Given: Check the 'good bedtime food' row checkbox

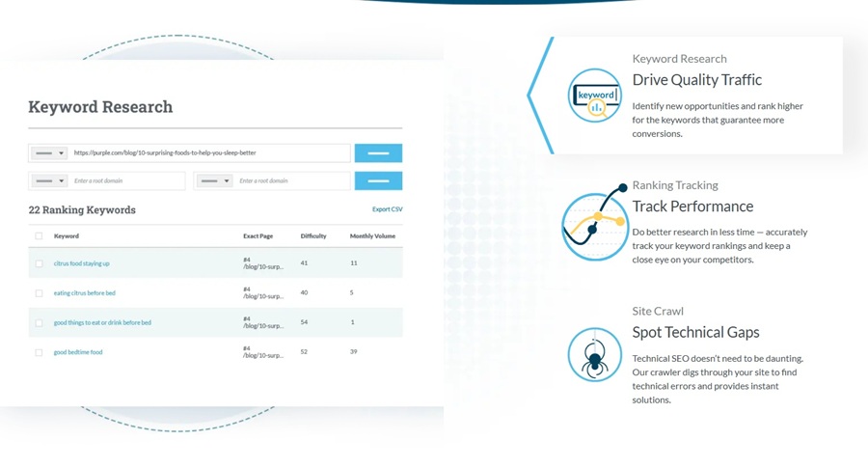Looking at the screenshot, I should pyautogui.click(x=39, y=352).
